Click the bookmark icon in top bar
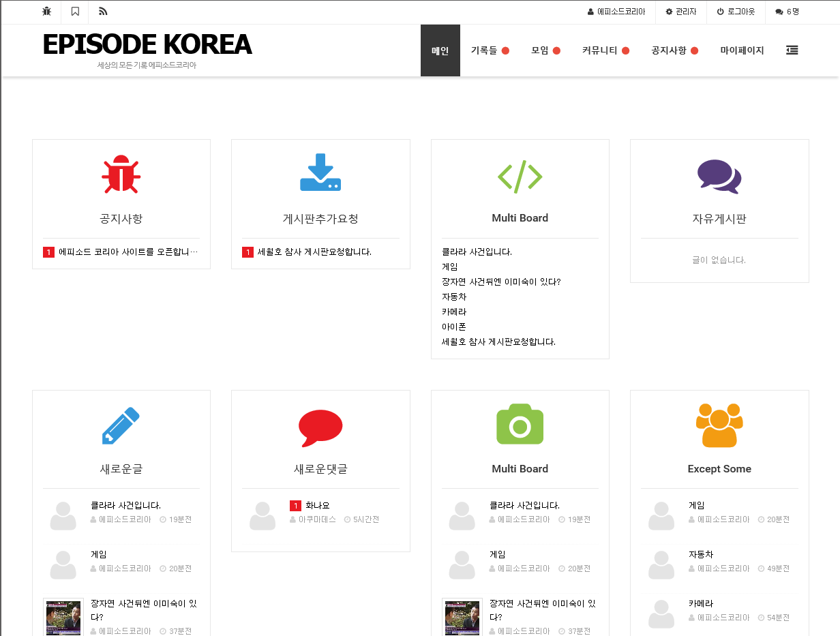 tap(75, 12)
